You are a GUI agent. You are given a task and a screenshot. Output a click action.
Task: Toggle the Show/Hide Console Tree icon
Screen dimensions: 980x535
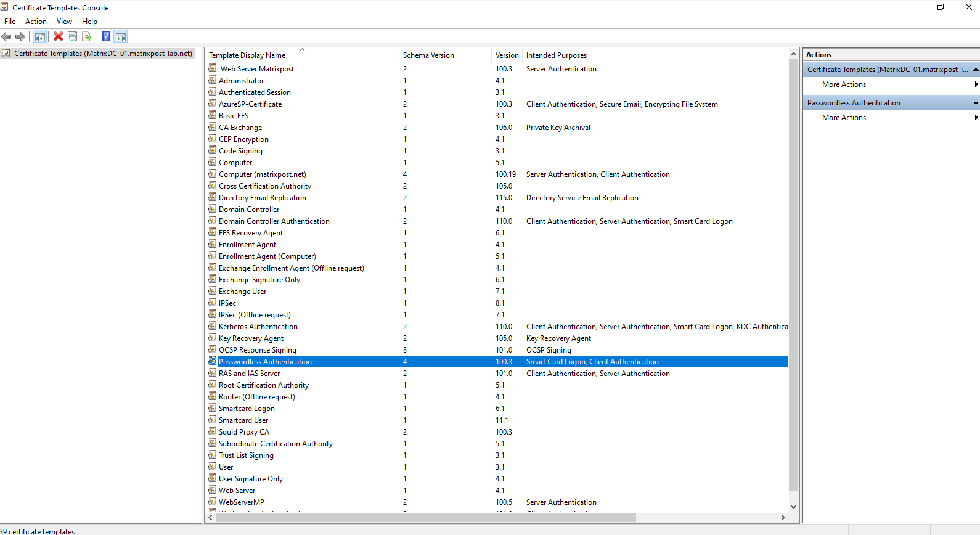(x=40, y=36)
